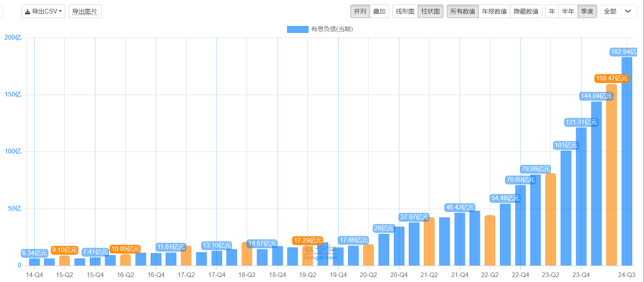Click the tallest blue bar for 24-Q3
Image resolution: width=644 pixels, height=282 pixels.
(627, 161)
